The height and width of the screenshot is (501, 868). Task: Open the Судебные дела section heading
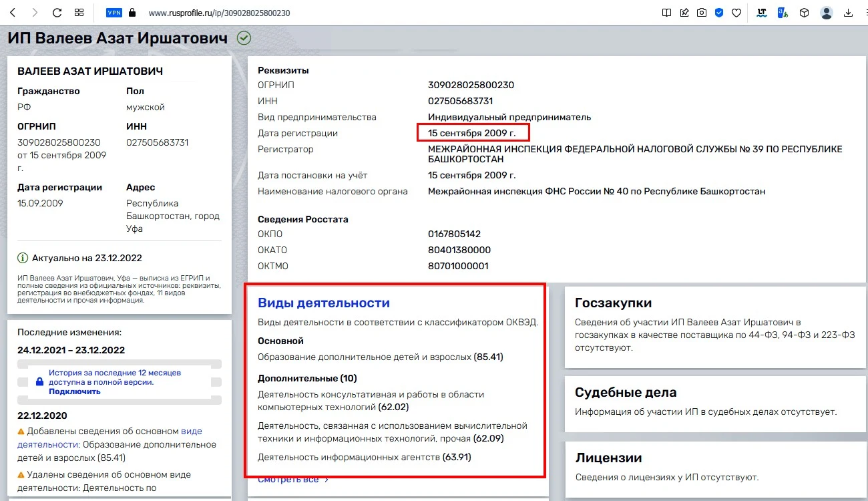(x=626, y=392)
